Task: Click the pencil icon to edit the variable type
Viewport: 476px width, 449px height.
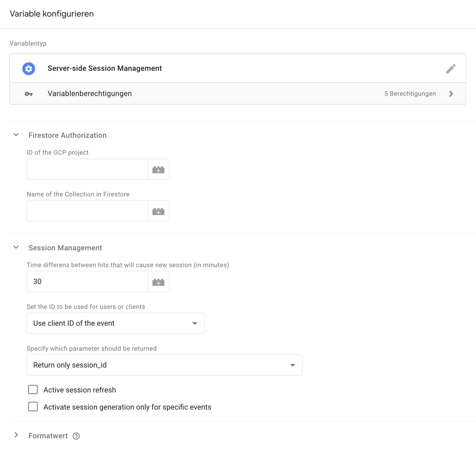Action: [451, 68]
